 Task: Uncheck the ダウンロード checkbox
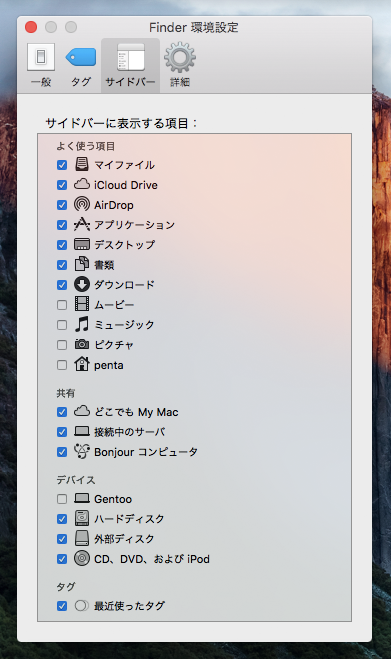[62, 285]
